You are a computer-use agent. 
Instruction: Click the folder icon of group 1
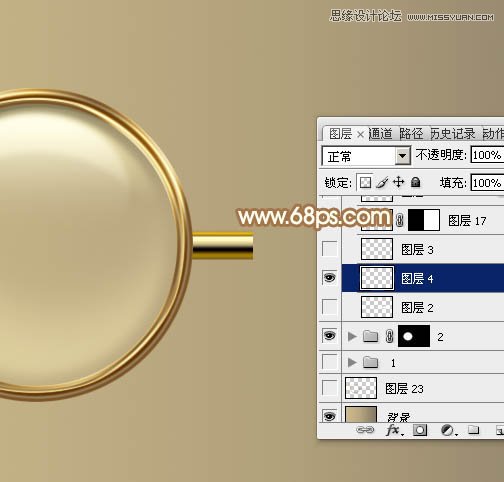[x=370, y=362]
